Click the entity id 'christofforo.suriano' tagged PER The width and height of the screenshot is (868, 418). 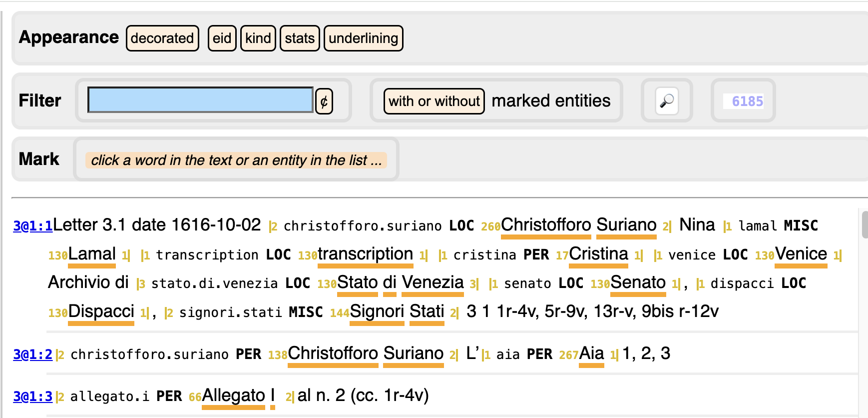pos(149,355)
